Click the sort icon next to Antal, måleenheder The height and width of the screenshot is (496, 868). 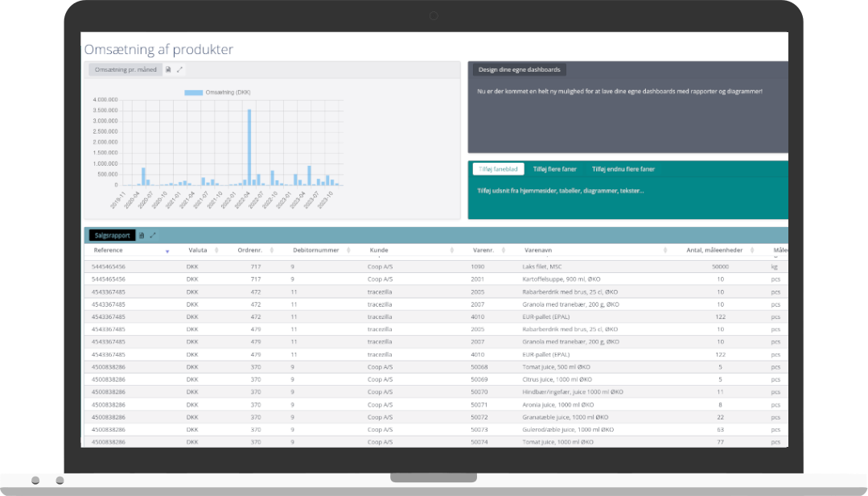751,250
